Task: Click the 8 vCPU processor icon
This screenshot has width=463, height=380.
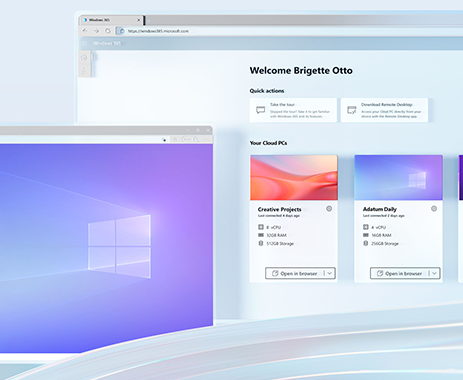Action: (x=261, y=227)
